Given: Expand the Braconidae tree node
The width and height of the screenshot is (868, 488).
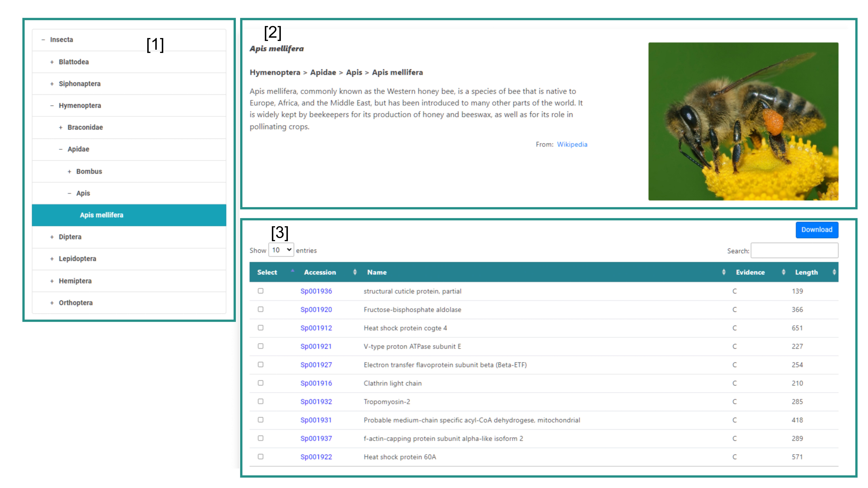Looking at the screenshot, I should (61, 128).
